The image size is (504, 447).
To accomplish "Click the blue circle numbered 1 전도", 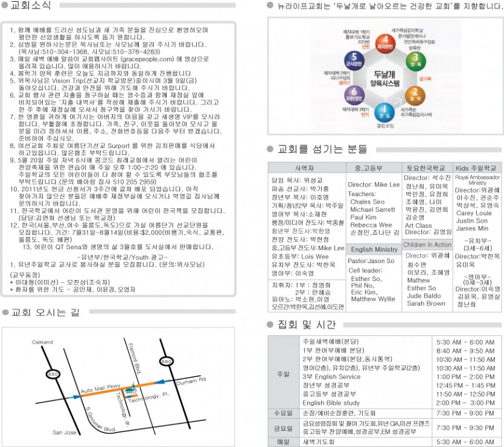I will tap(384, 113).
